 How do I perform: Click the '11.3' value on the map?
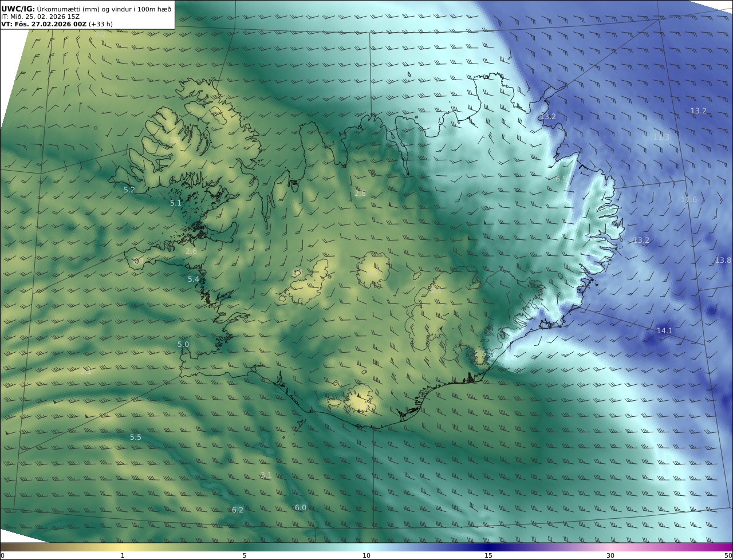click(x=661, y=137)
